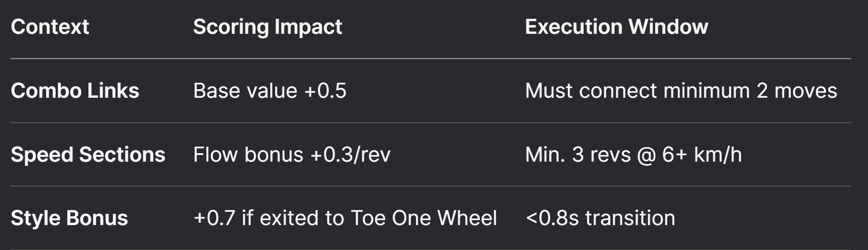Screen dimensions: 868x250
Task: Click the Execution Window column header
Action: pos(616,27)
